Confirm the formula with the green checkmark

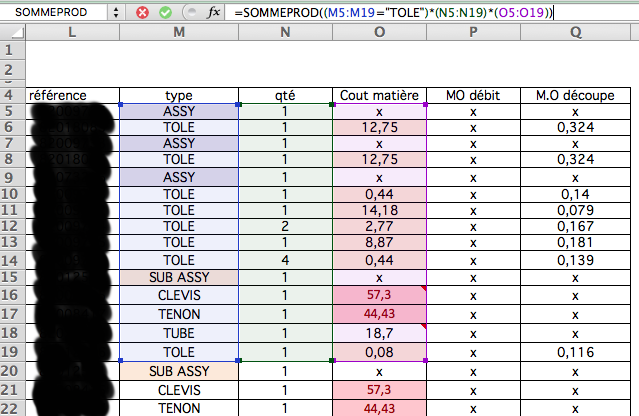pos(165,13)
